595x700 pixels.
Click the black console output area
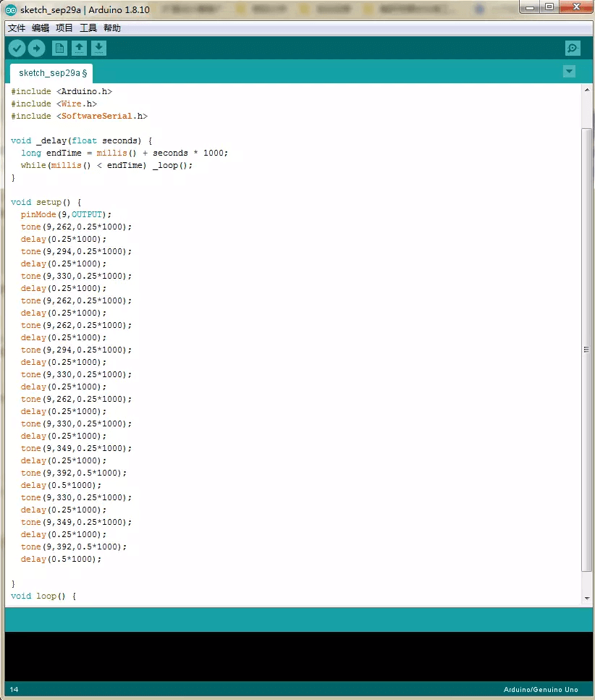click(x=299, y=657)
